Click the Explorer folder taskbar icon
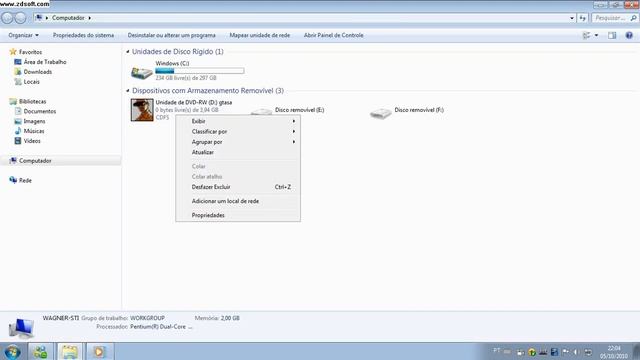Viewport: 640px width, 360px height. (70, 351)
